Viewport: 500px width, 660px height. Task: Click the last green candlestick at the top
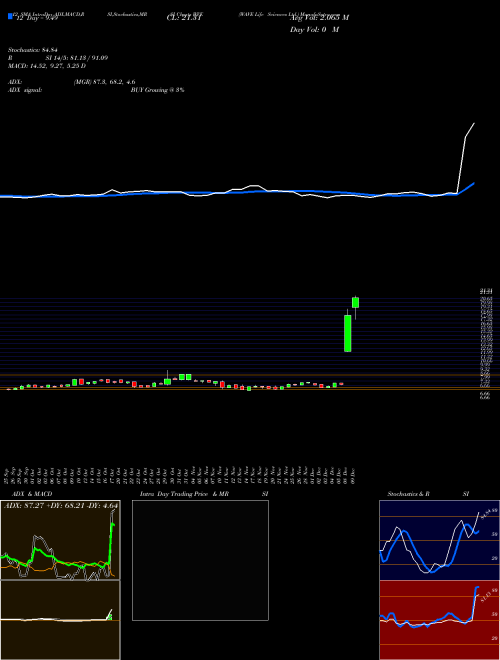coord(356,303)
